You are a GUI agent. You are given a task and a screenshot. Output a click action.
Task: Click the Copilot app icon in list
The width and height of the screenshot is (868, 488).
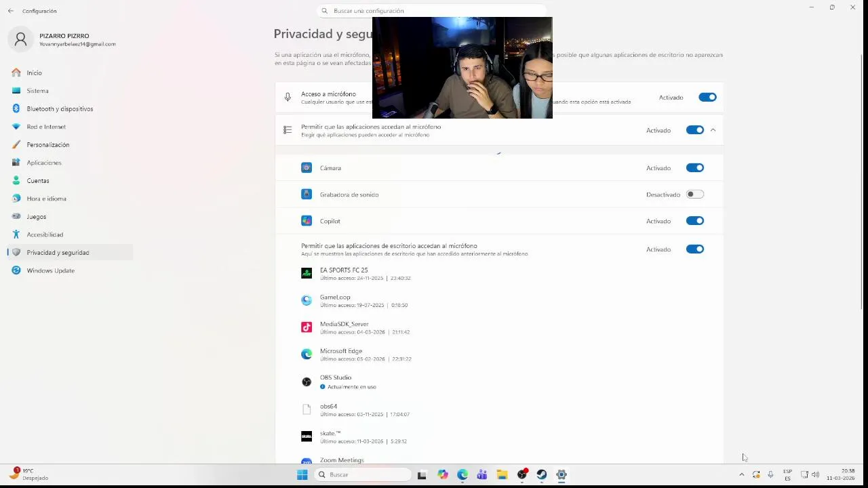[x=307, y=221]
